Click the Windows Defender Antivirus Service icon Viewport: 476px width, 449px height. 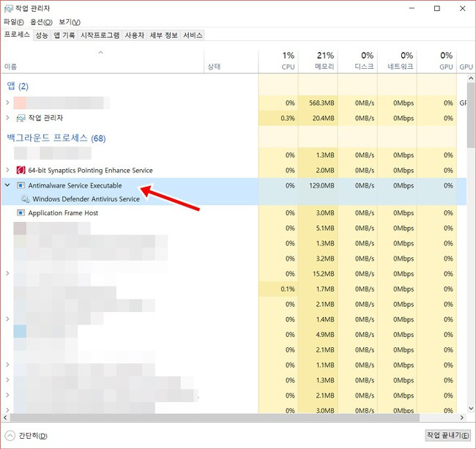(x=25, y=199)
